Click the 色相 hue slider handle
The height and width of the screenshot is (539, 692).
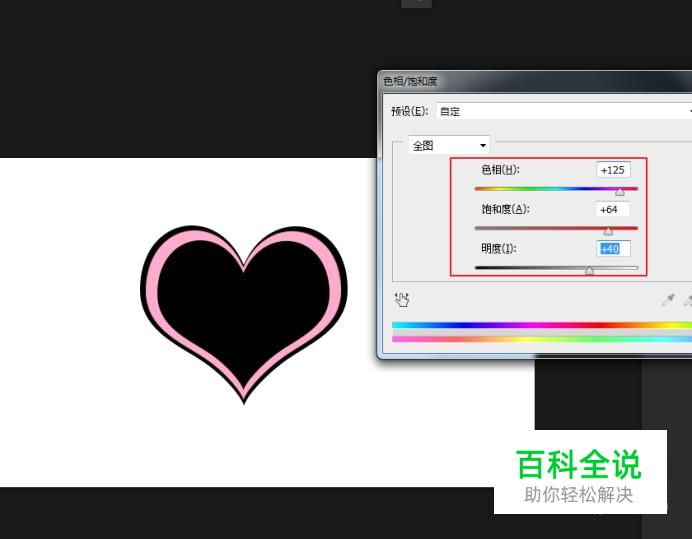620,192
